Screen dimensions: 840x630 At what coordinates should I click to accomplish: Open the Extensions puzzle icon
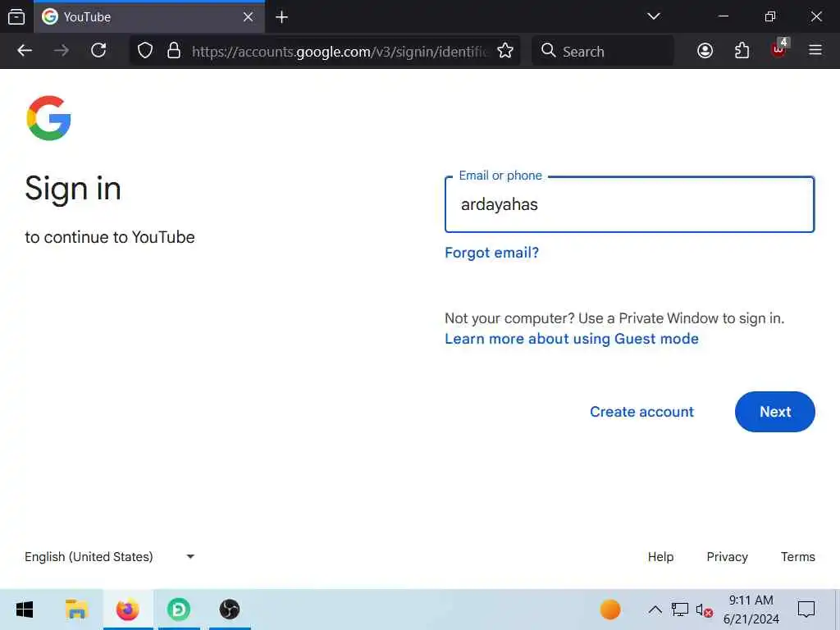(742, 51)
